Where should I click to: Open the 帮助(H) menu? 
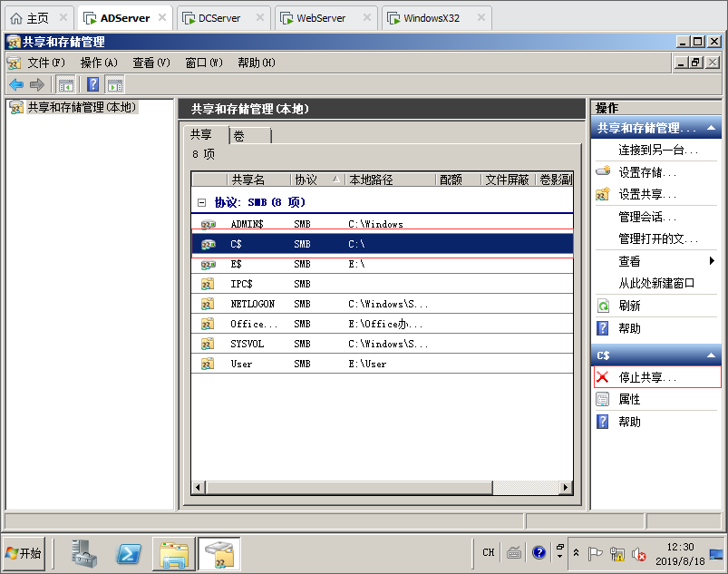[x=257, y=63]
